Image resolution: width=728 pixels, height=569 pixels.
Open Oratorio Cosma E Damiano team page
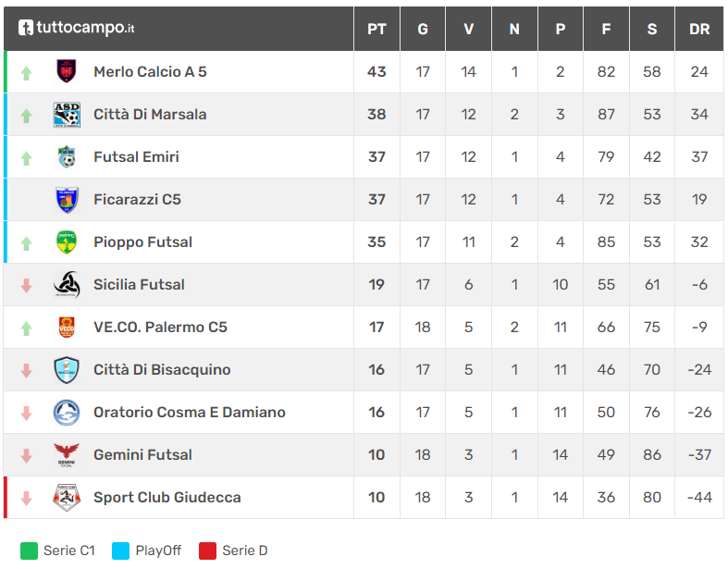(x=189, y=413)
